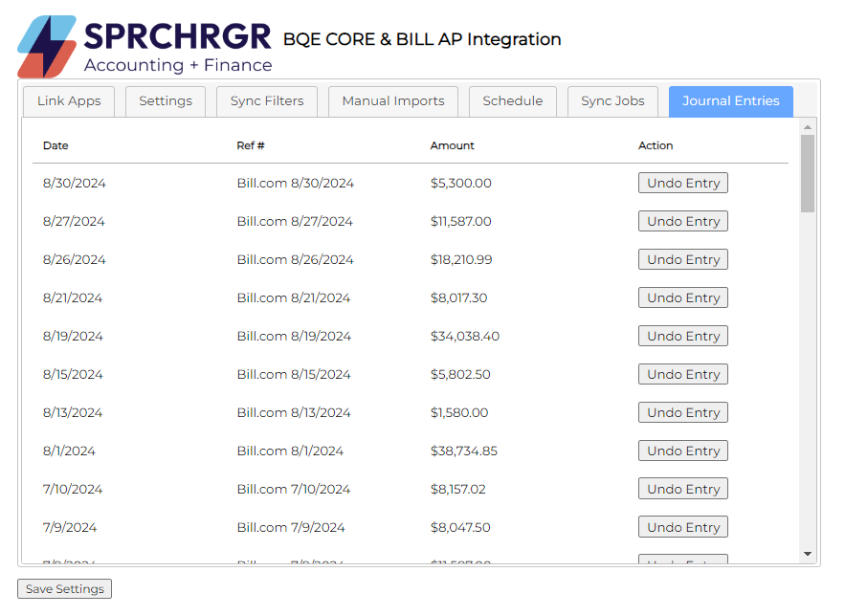Screen dimensions: 845x616
Task: Undo the 8/30/2024 journal entry
Action: pyautogui.click(x=682, y=183)
